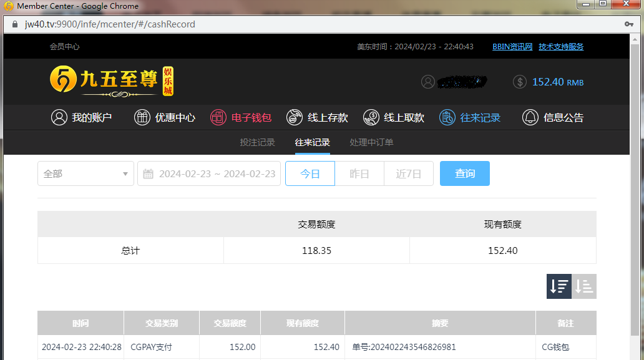Open the 线上取款 withdrawal icon
Viewport: 644px width, 360px height.
pyautogui.click(x=371, y=117)
